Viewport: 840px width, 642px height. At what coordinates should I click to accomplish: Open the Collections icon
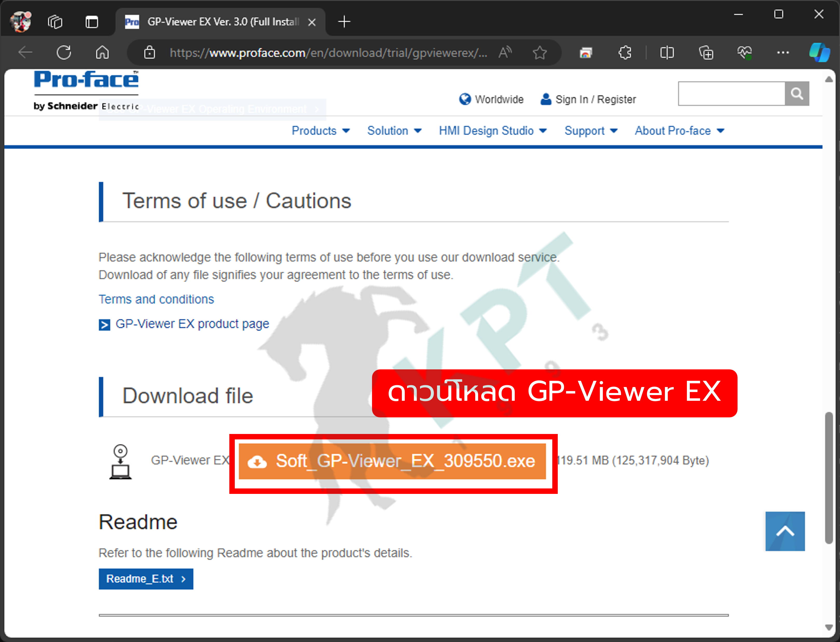click(706, 52)
